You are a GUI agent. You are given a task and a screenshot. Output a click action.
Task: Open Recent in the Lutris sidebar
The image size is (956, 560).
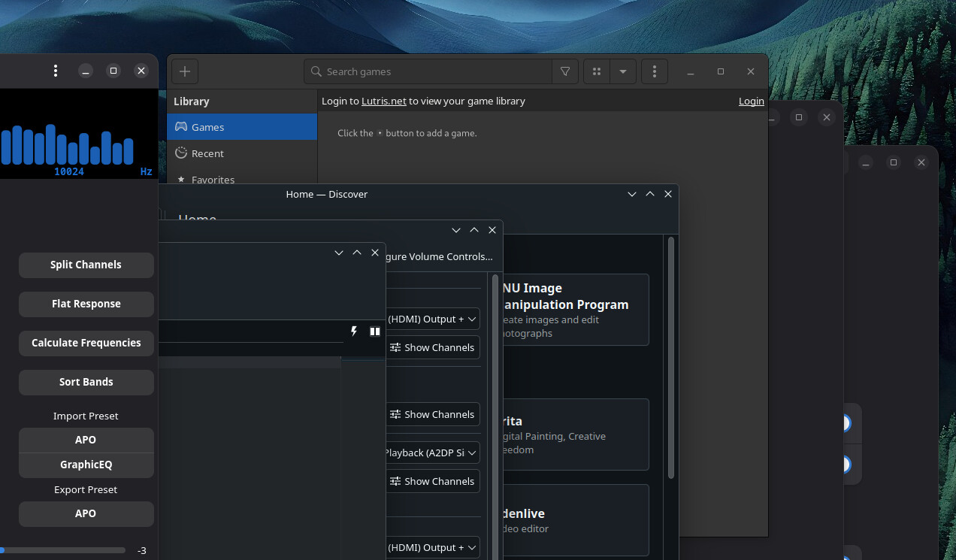[207, 153]
